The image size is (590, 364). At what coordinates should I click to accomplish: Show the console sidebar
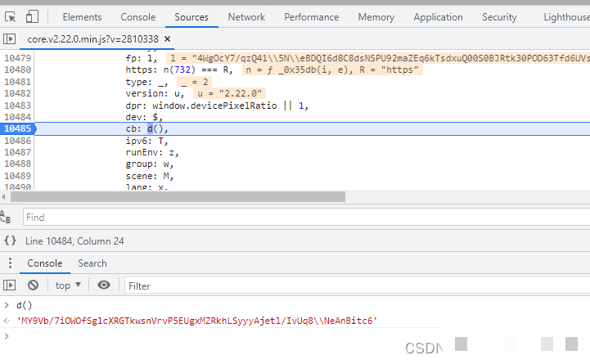pyautogui.click(x=10, y=285)
